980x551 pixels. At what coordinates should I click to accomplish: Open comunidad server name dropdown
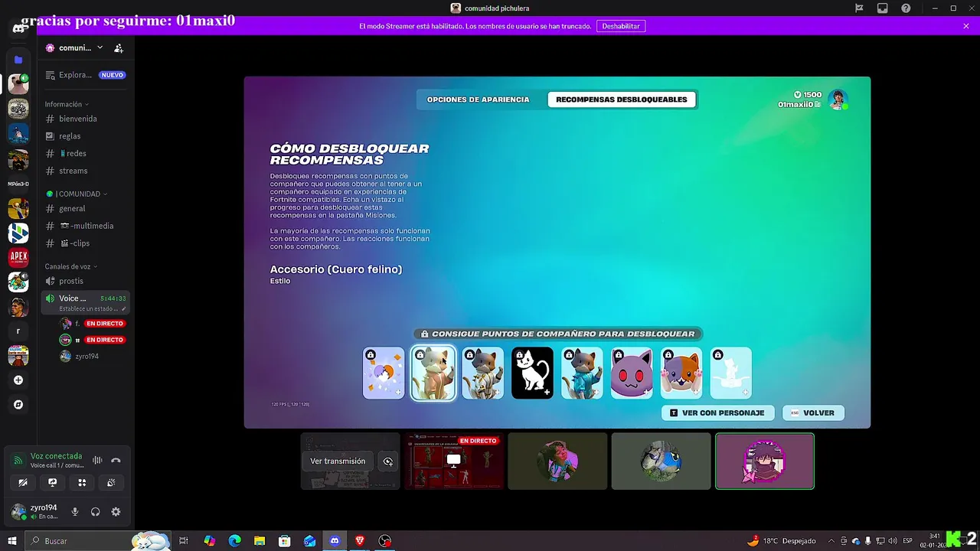click(x=75, y=48)
